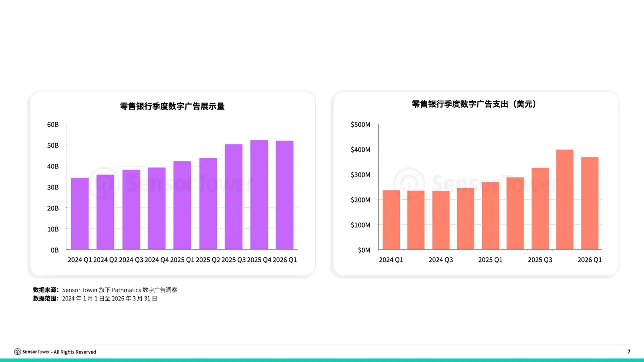Click the orange 2024 Q1 bar in the ad spend chart
Image resolution: width=644 pixels, height=362 pixels.
391,220
